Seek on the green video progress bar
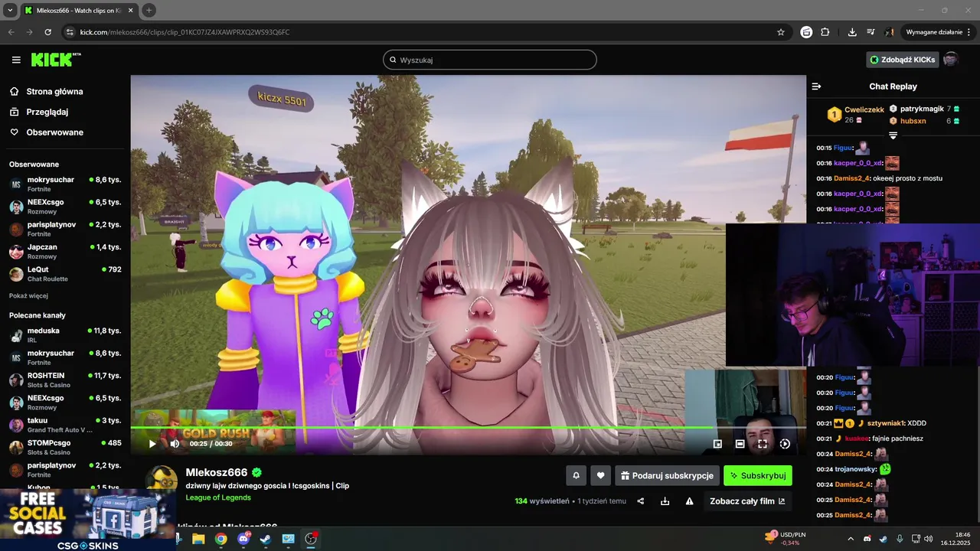 (x=468, y=428)
